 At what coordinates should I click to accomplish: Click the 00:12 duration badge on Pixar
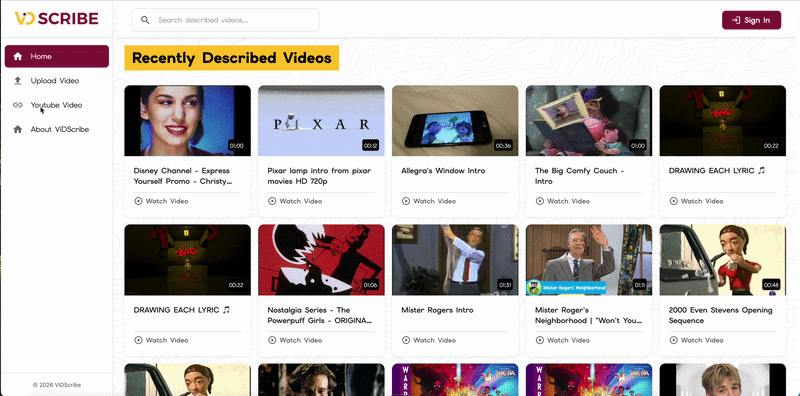click(x=370, y=146)
